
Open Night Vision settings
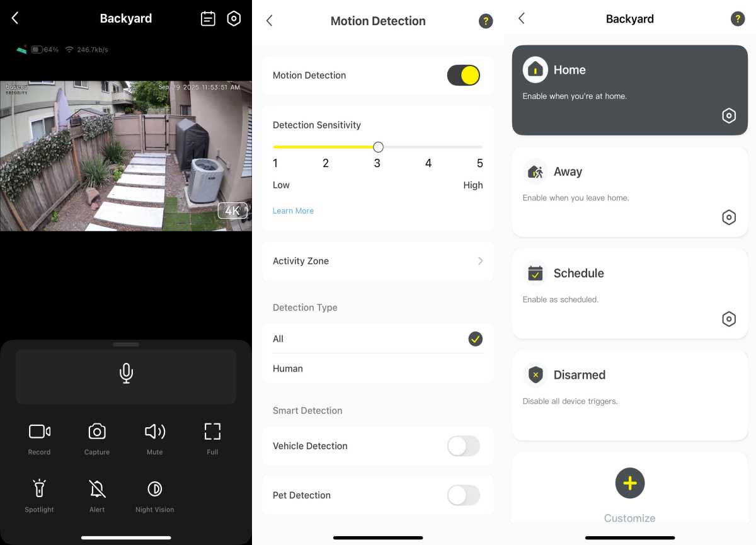coord(154,489)
